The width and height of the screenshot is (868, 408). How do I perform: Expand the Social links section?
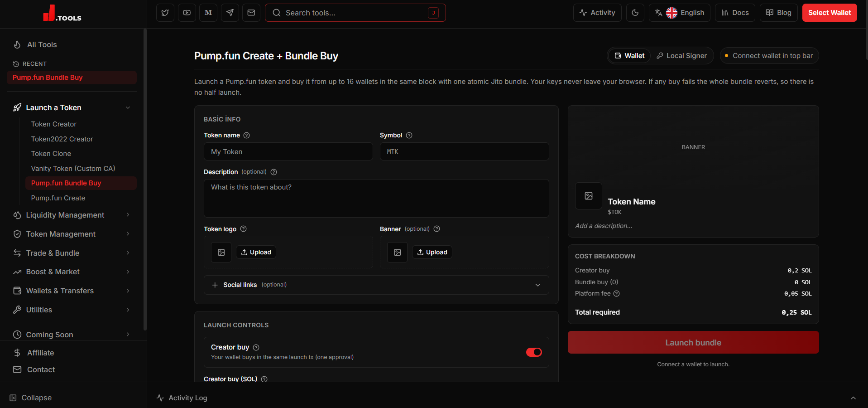point(376,285)
